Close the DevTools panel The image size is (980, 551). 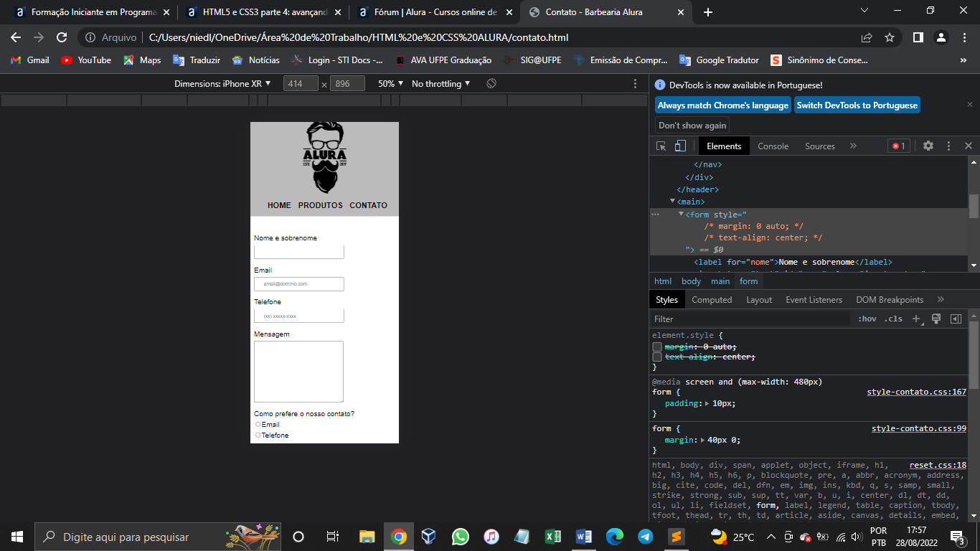pyautogui.click(x=969, y=146)
